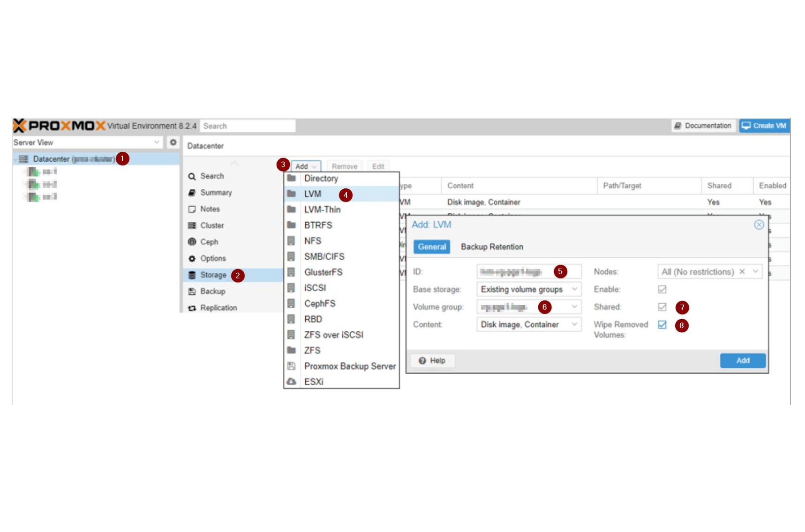Uncheck the Enable checkbox
Image resolution: width=805 pixels, height=532 pixels.
661,289
